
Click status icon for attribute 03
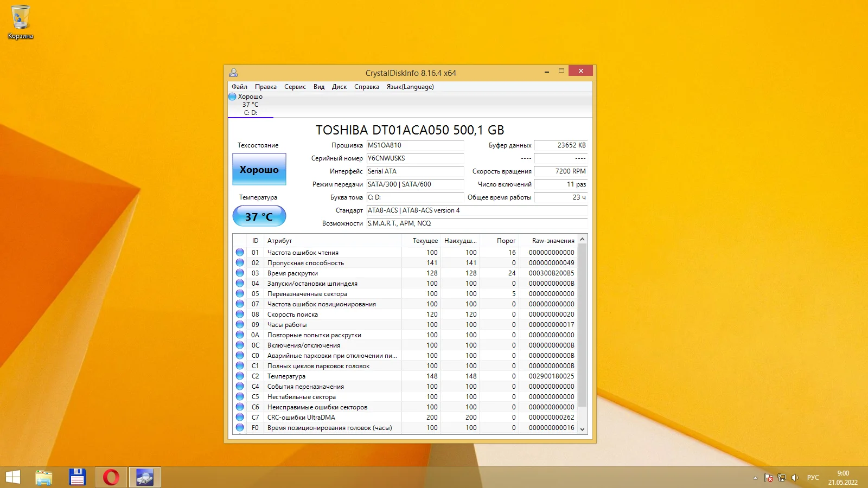point(240,273)
